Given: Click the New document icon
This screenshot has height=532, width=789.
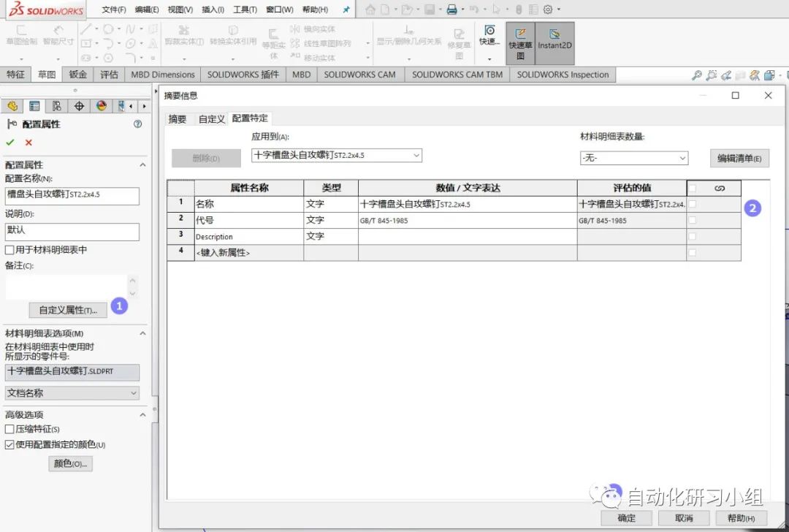Looking at the screenshot, I should click(x=385, y=9).
